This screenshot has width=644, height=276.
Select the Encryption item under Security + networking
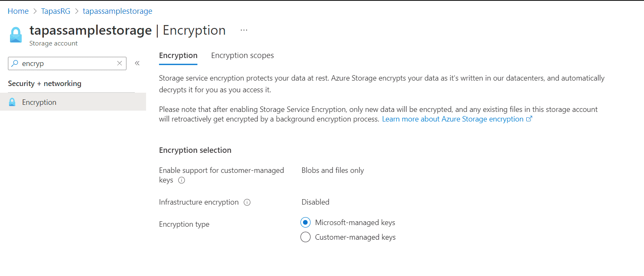[x=39, y=101]
